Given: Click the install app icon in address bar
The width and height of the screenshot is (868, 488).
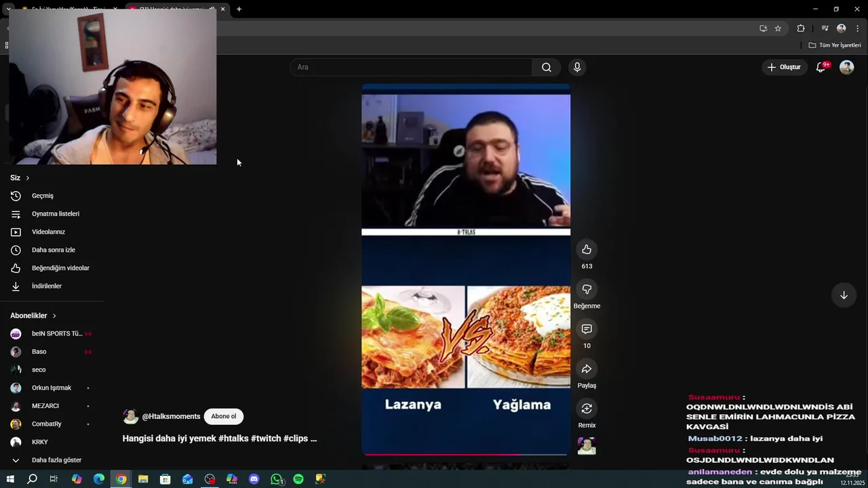Looking at the screenshot, I should click(x=763, y=28).
